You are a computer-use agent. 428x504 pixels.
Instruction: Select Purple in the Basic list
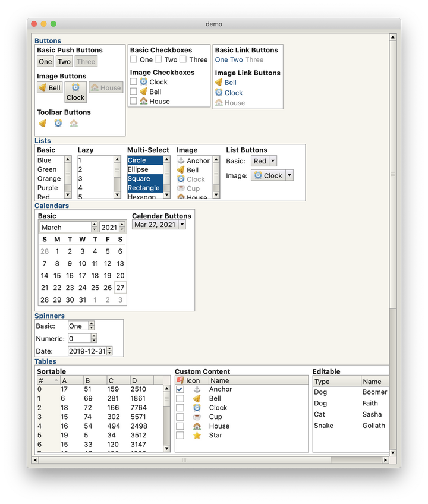coord(51,188)
